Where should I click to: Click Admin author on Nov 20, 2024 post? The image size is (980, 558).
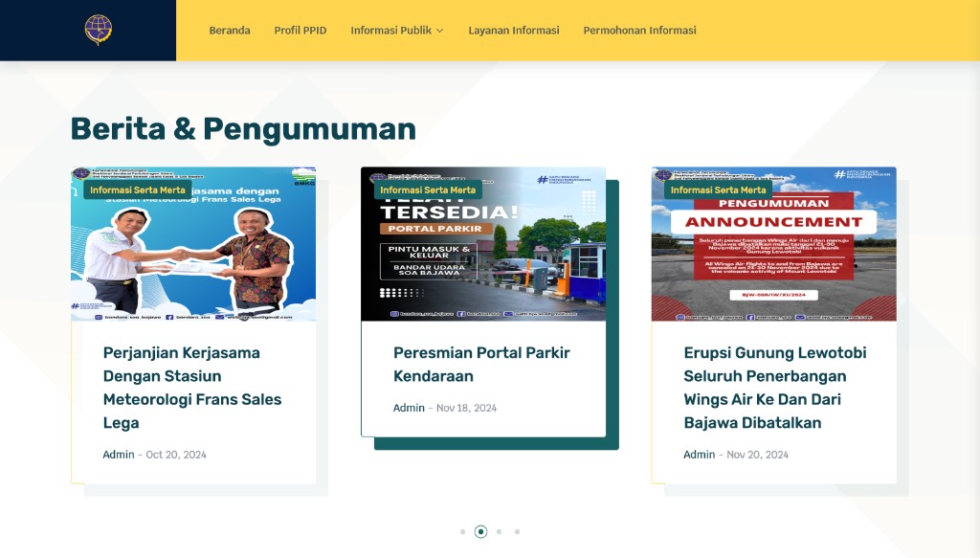[699, 455]
